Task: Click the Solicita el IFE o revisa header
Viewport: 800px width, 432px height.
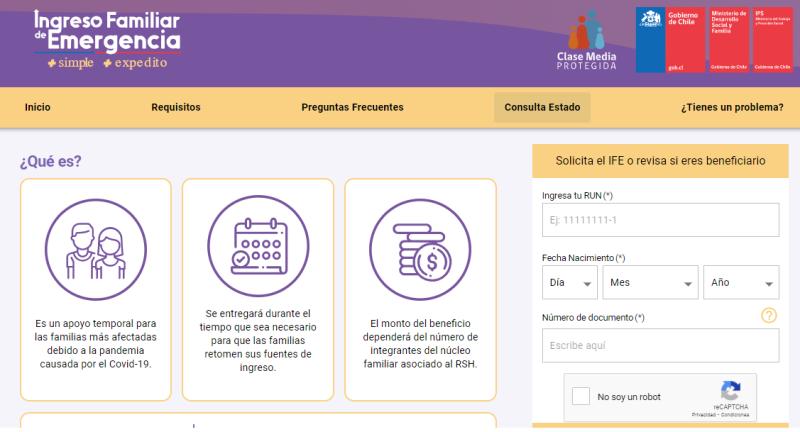Action: [x=660, y=161]
